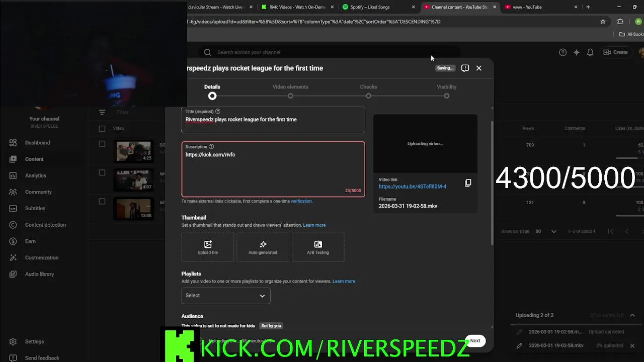Go to the Checks step
The height and width of the screenshot is (362, 644).
pyautogui.click(x=368, y=91)
